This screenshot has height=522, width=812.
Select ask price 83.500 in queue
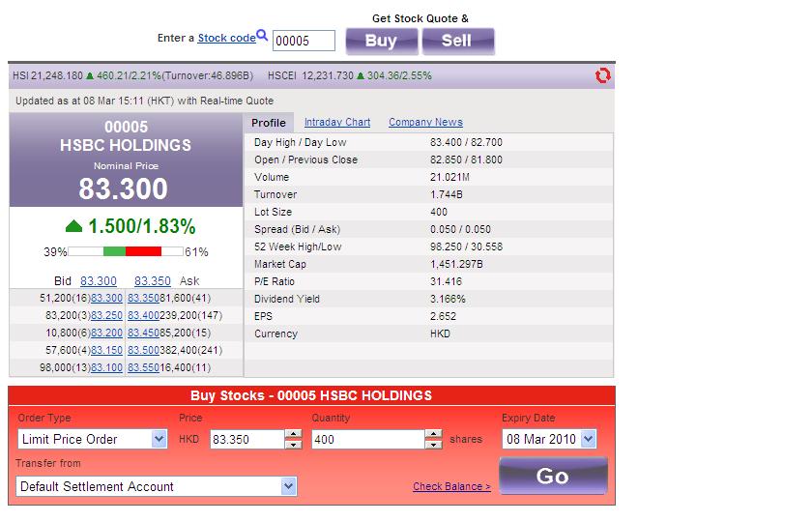click(143, 350)
